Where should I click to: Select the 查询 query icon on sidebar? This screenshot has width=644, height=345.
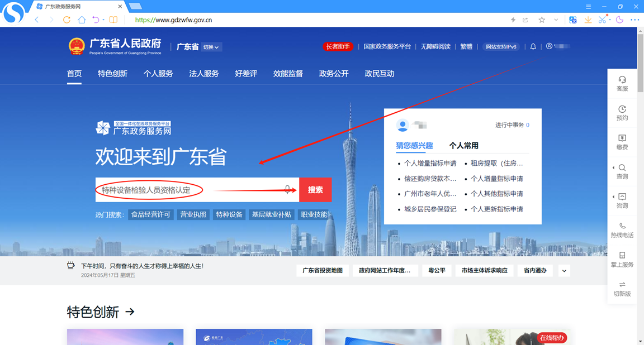coord(622,172)
